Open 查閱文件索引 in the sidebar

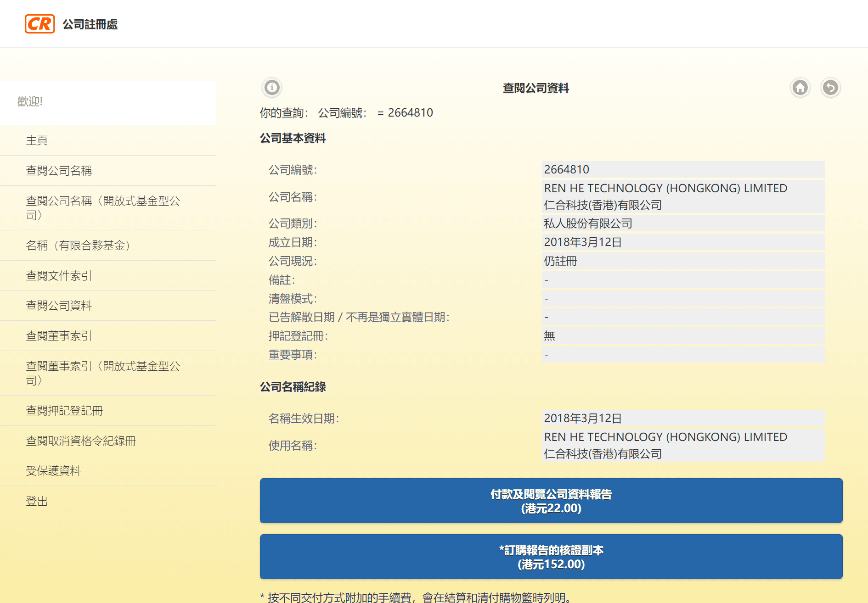coord(108,276)
